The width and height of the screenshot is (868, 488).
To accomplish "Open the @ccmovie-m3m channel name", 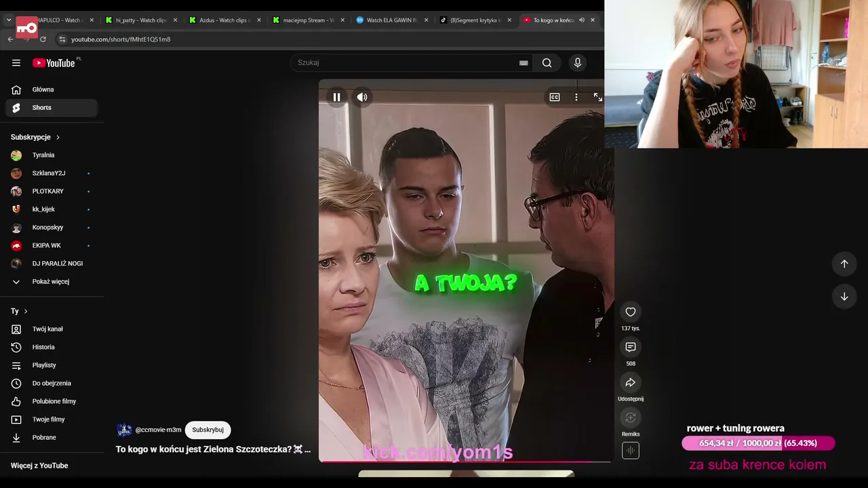I will (158, 430).
